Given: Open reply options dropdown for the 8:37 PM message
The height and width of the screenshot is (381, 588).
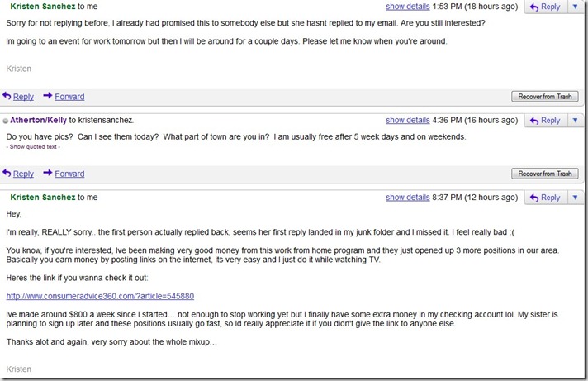Looking at the screenshot, I should pos(575,198).
